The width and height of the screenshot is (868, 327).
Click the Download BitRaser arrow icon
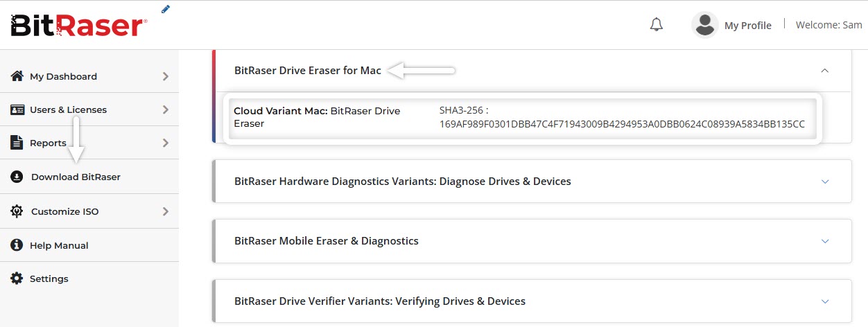(17, 177)
